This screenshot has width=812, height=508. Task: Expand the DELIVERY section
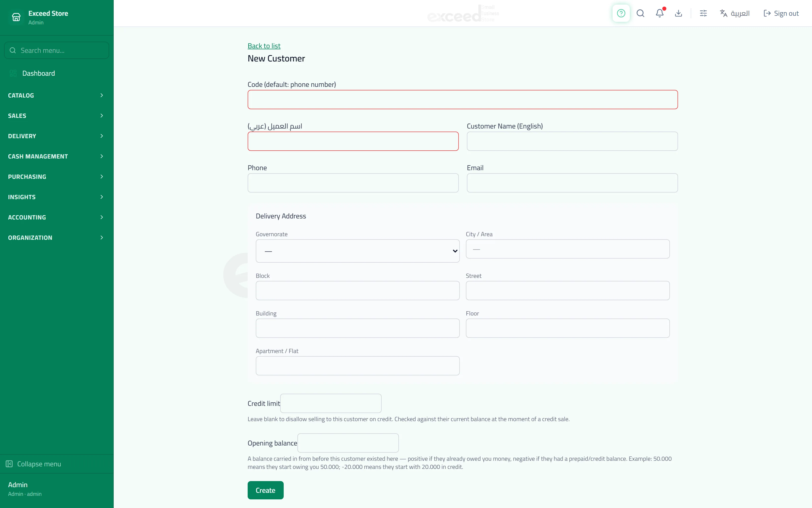click(x=56, y=136)
